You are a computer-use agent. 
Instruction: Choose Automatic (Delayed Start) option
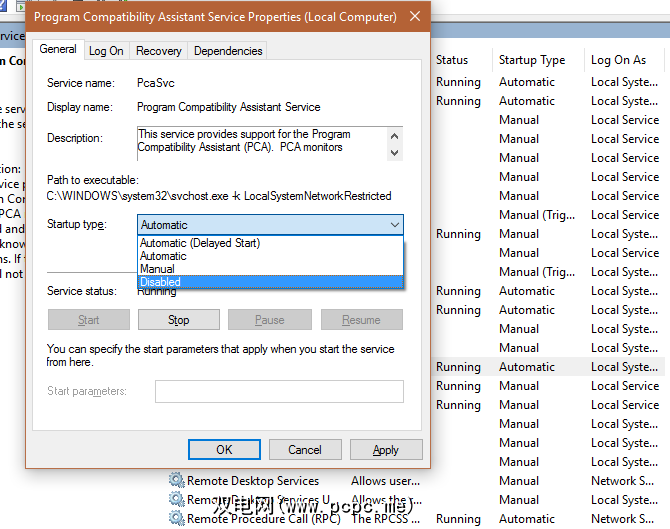[x=270, y=243]
